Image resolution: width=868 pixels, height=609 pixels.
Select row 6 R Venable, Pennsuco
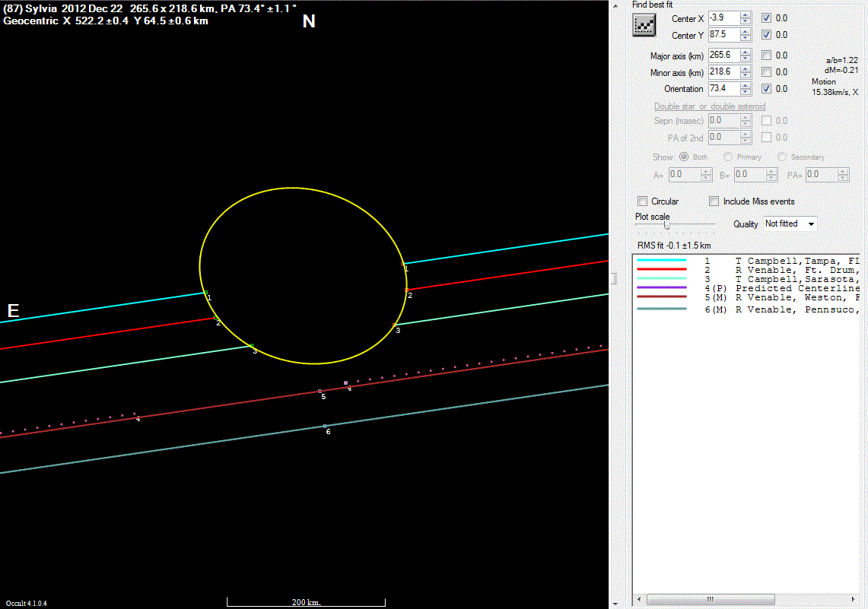tap(747, 309)
